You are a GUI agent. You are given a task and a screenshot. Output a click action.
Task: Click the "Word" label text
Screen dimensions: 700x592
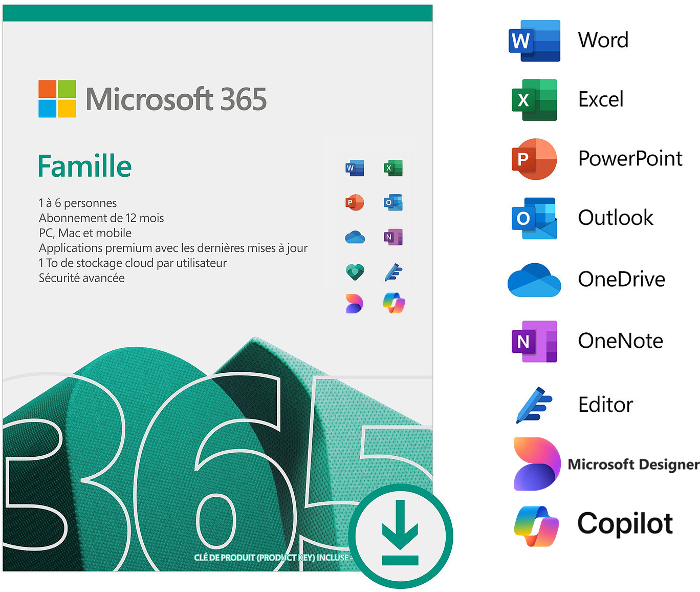tap(603, 40)
